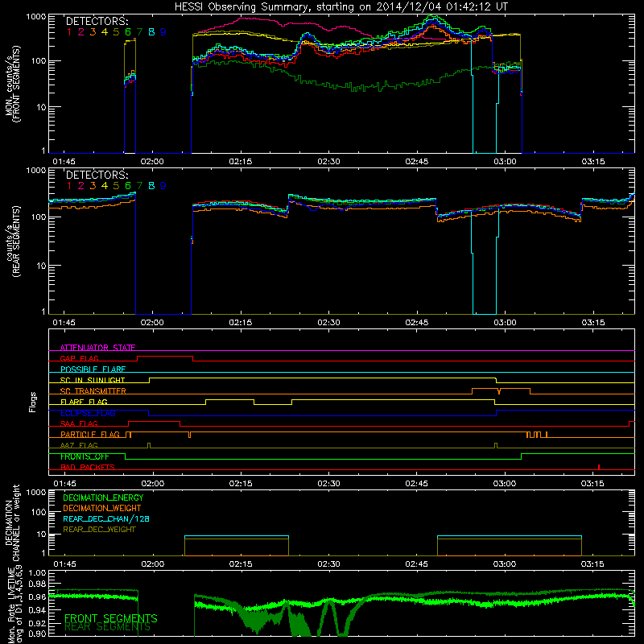Select detector 3 in front segments legend
The width and height of the screenshot is (644, 644).
pos(93,32)
